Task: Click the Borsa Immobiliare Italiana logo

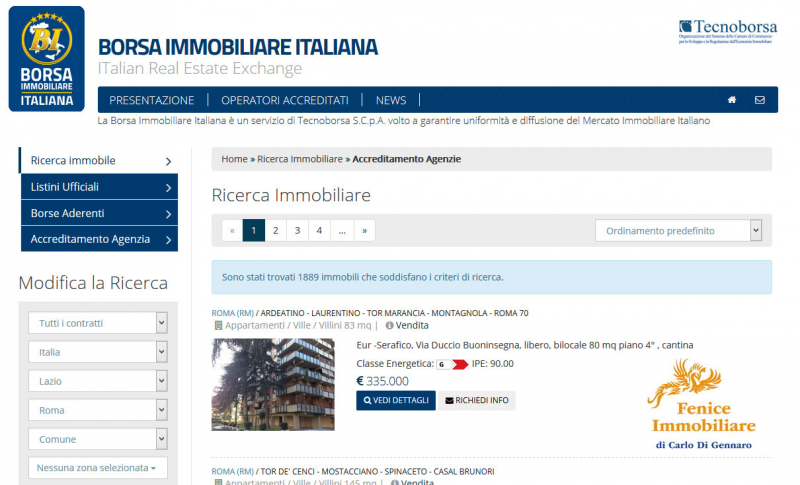Action: (x=46, y=59)
